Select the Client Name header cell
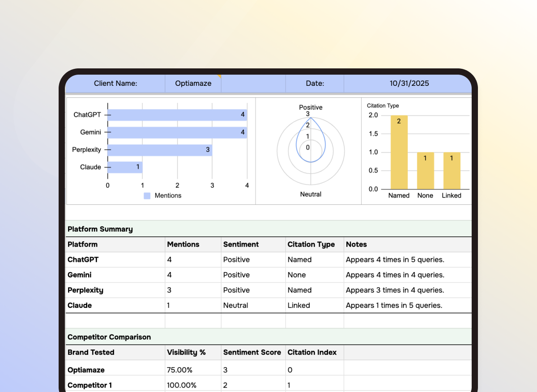 (x=115, y=83)
